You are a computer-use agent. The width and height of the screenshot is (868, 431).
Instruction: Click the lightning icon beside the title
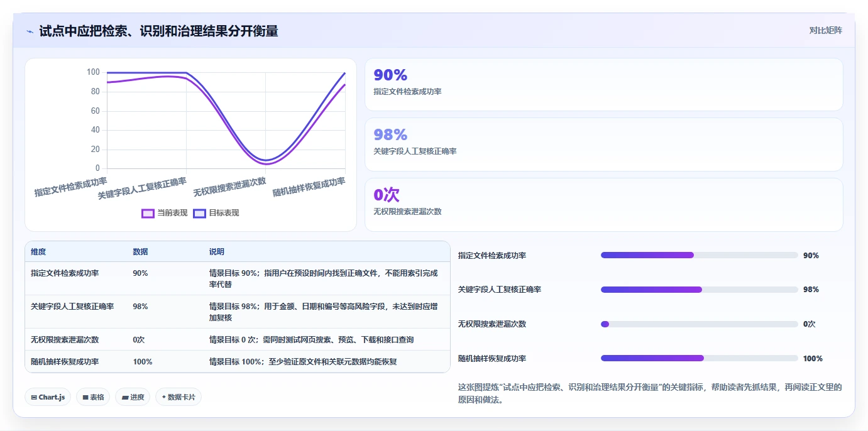(x=30, y=31)
